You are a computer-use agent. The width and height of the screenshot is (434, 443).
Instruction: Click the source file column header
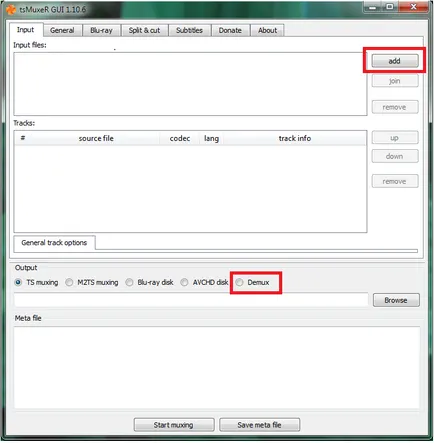click(x=96, y=138)
